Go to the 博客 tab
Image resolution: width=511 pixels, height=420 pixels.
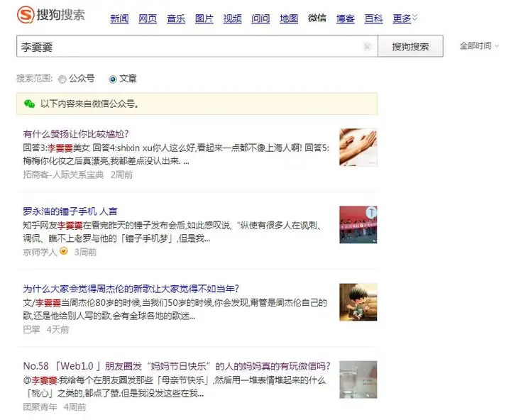(x=346, y=18)
